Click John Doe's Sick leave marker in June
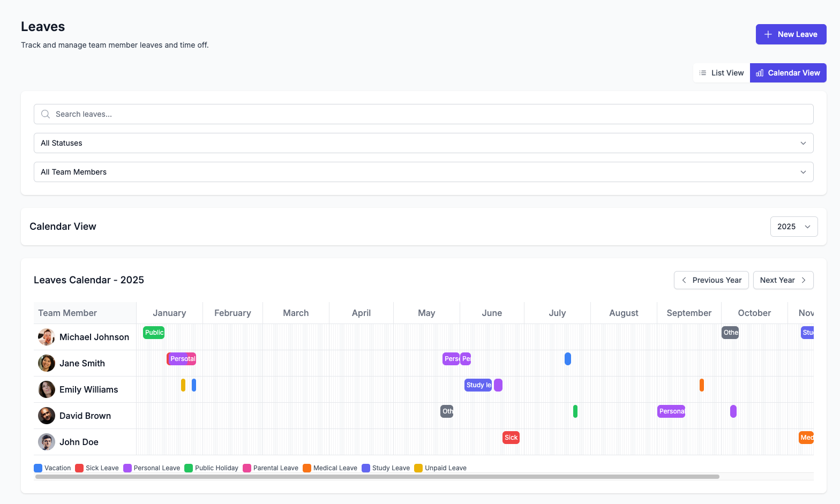Image resolution: width=840 pixels, height=504 pixels. [511, 438]
